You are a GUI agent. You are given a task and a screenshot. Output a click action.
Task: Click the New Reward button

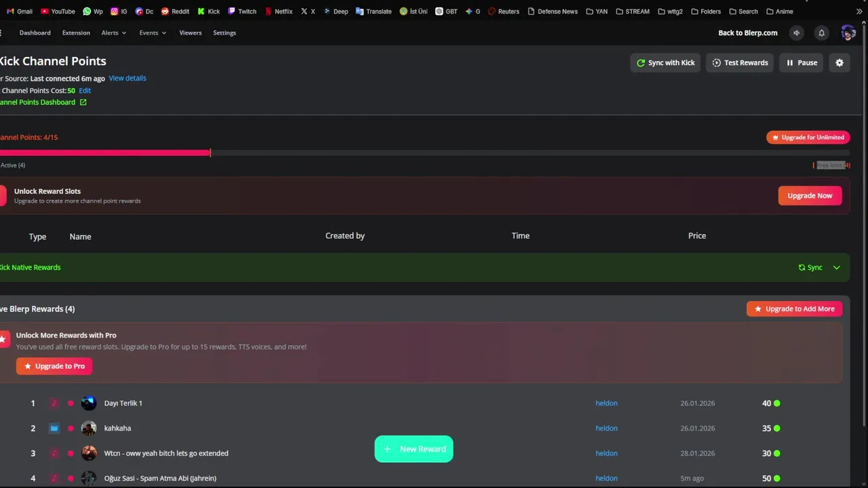pyautogui.click(x=414, y=449)
